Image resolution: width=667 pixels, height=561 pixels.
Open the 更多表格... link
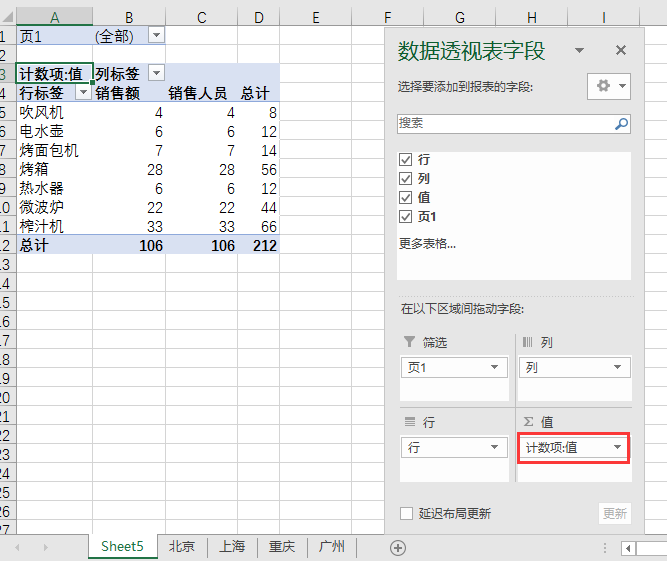[427, 244]
